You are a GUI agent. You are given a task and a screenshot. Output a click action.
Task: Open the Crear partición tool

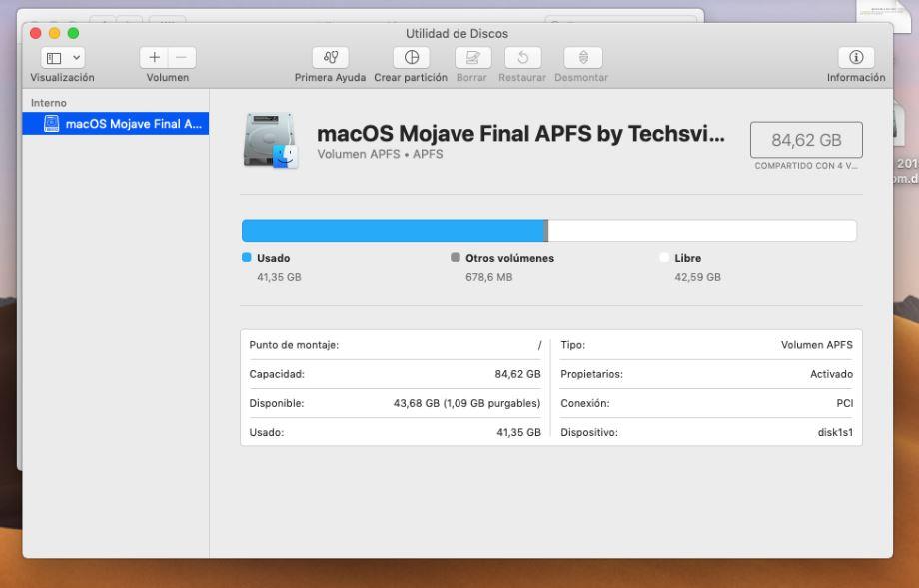point(411,57)
